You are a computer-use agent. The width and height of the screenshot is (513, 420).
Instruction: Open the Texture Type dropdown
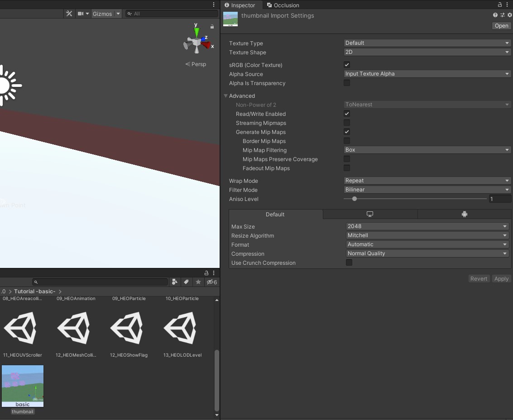(x=426, y=43)
